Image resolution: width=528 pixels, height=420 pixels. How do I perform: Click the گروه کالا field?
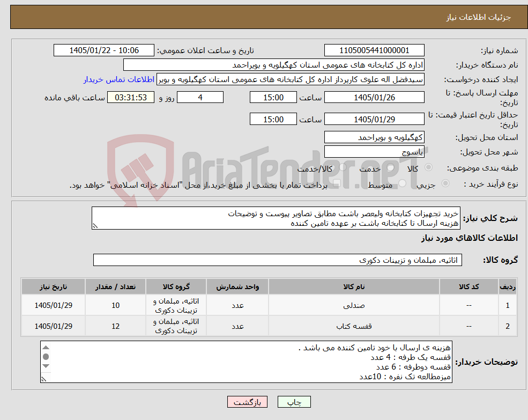pyautogui.click(x=278, y=260)
